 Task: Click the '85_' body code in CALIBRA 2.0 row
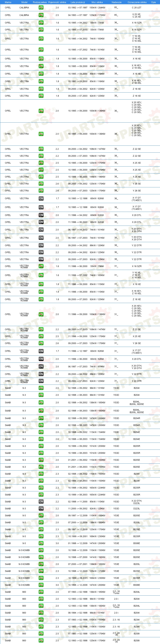tap(116, 8)
